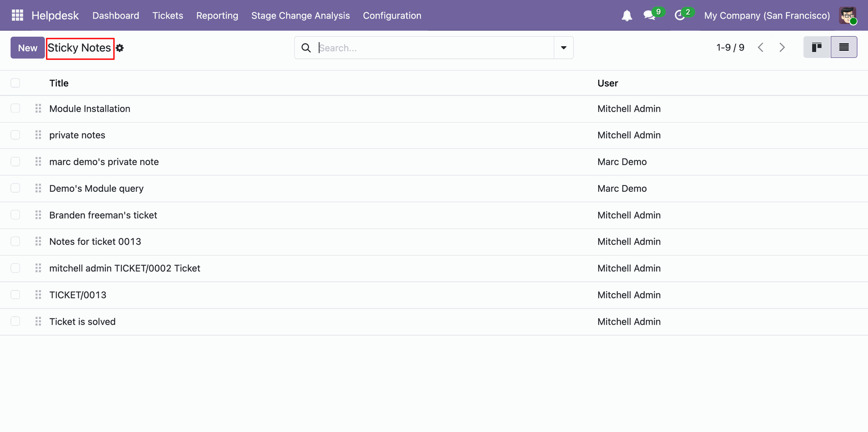Switch to List view
Image resolution: width=868 pixels, height=432 pixels.
[844, 47]
